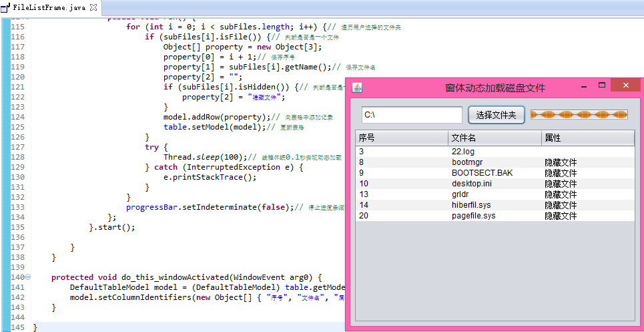Viewport: 644px width, 332px height.
Task: Close the 窗体动态加载磁盘文件 dialog
Action: [x=625, y=86]
